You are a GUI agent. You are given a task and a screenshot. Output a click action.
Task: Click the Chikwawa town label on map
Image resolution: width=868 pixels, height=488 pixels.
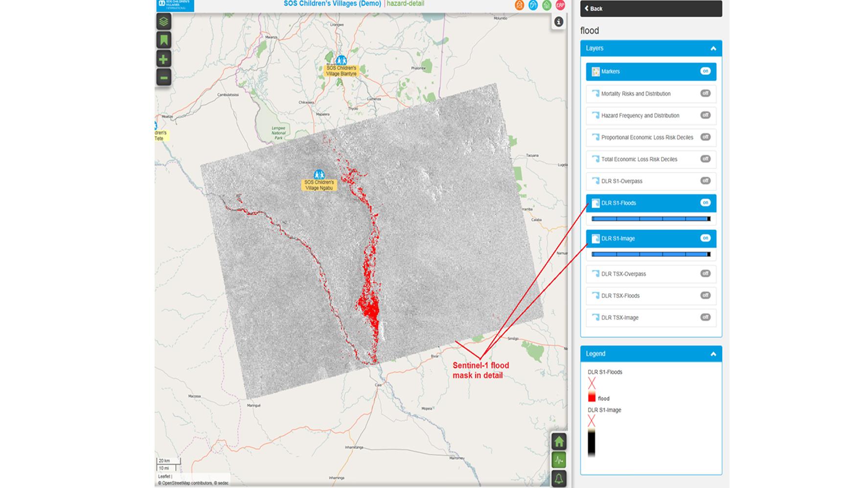click(306, 102)
